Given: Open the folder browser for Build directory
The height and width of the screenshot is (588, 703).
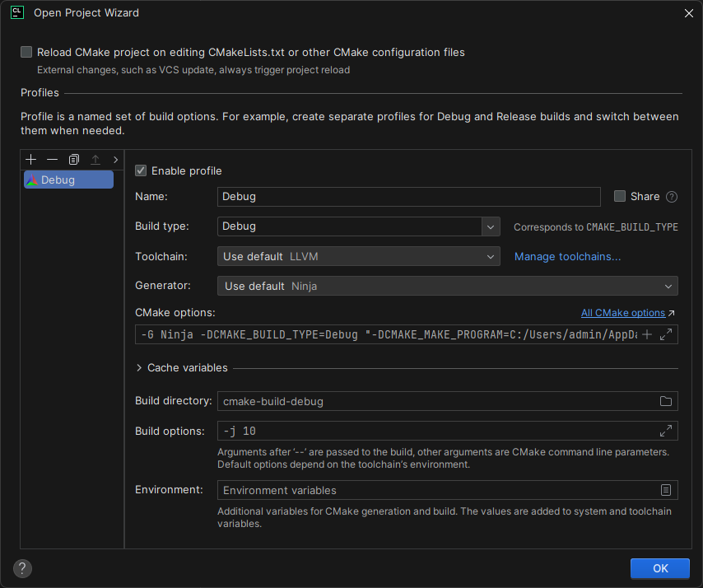Looking at the screenshot, I should coord(667,401).
